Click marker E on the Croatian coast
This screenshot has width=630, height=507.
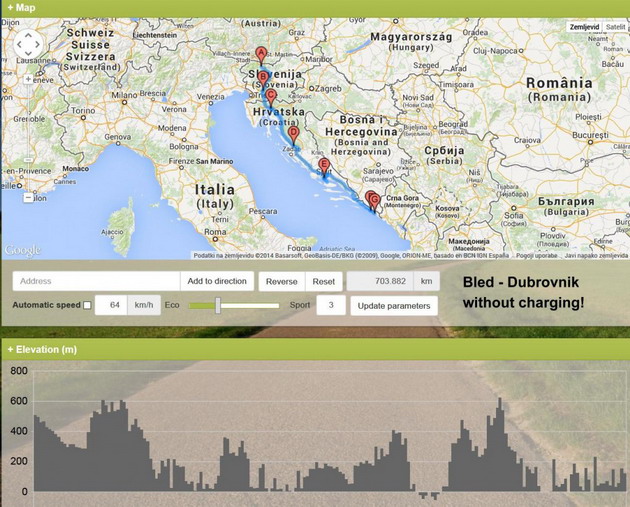[x=323, y=165]
